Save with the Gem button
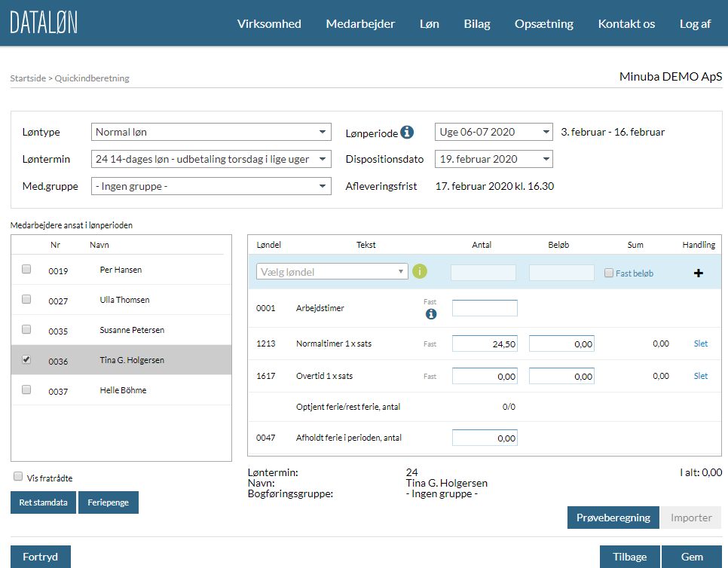 coord(692,557)
